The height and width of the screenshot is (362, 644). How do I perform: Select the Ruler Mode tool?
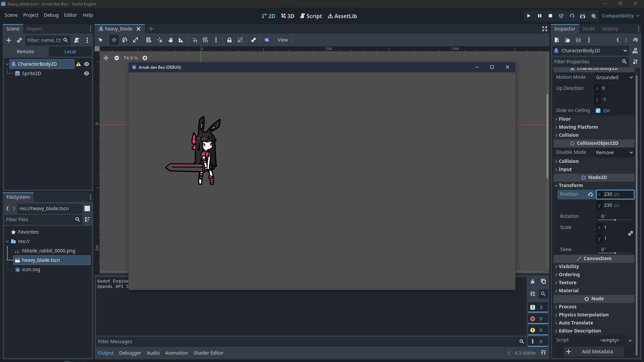[x=181, y=40]
